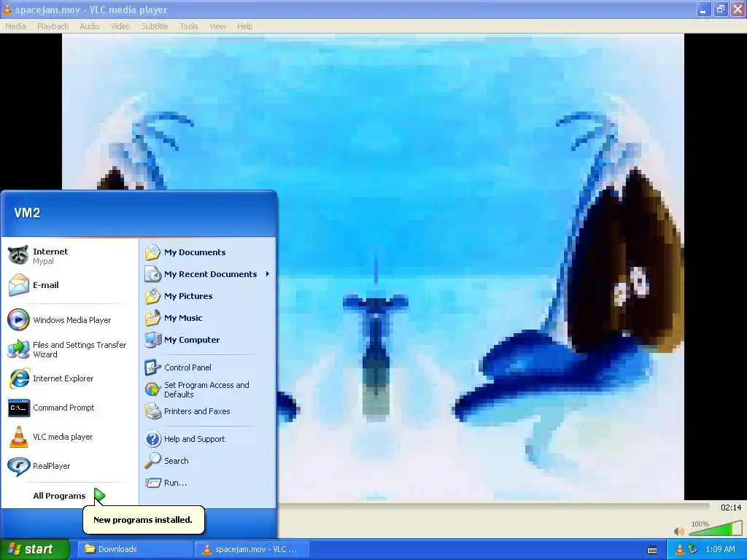This screenshot has width=747, height=560.
Task: Open the Help menu in VLC
Action: coord(245,26)
